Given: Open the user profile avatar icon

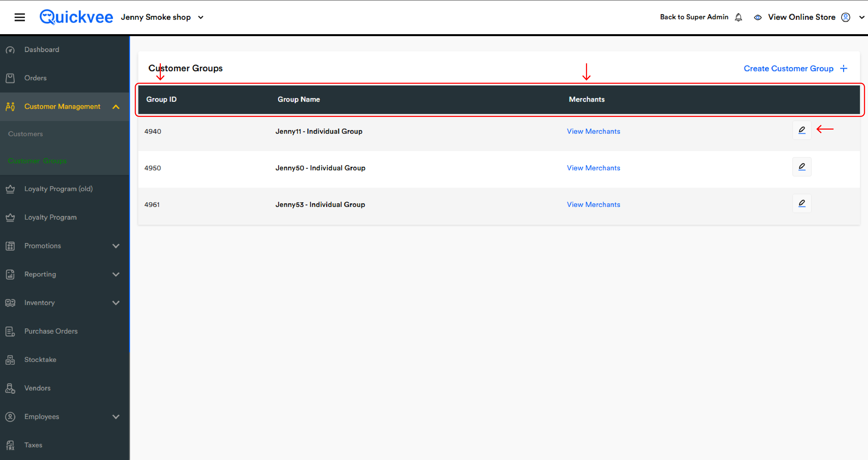Looking at the screenshot, I should tap(845, 17).
